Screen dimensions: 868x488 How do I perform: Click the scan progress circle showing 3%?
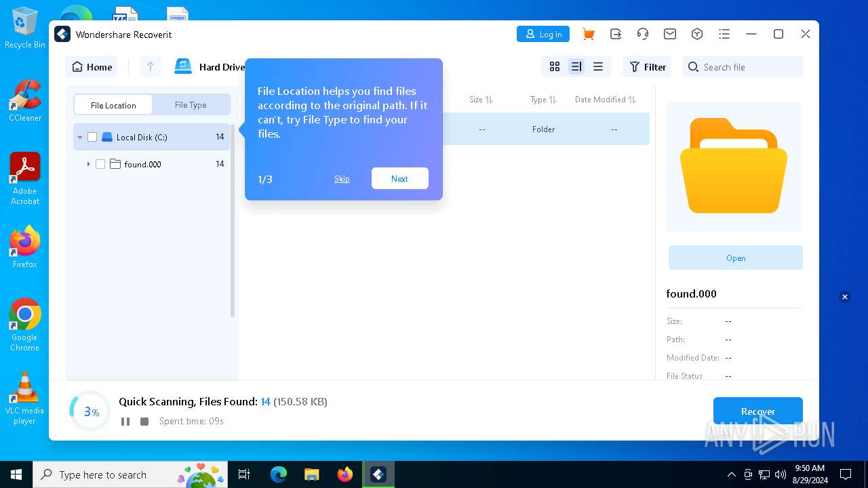[x=90, y=411]
